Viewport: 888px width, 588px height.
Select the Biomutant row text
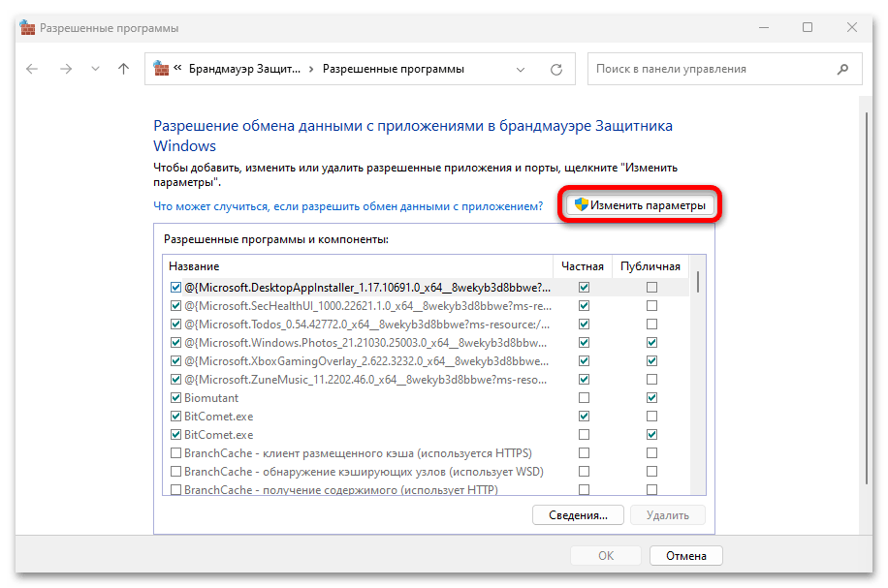211,398
